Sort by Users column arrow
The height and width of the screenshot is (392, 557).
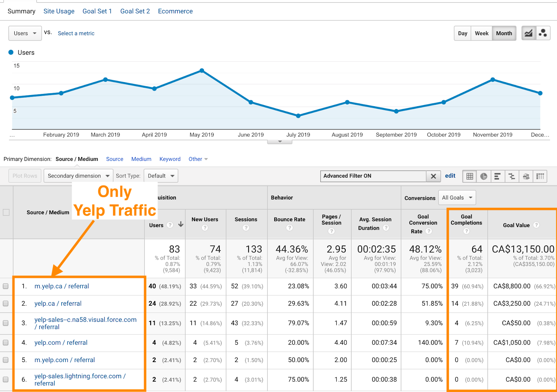pos(181,225)
